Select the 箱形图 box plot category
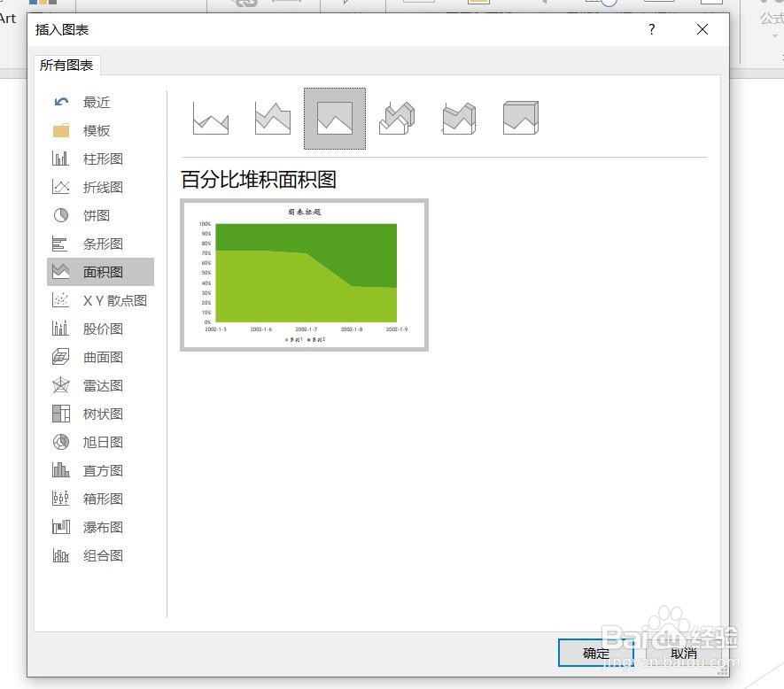 click(102, 499)
